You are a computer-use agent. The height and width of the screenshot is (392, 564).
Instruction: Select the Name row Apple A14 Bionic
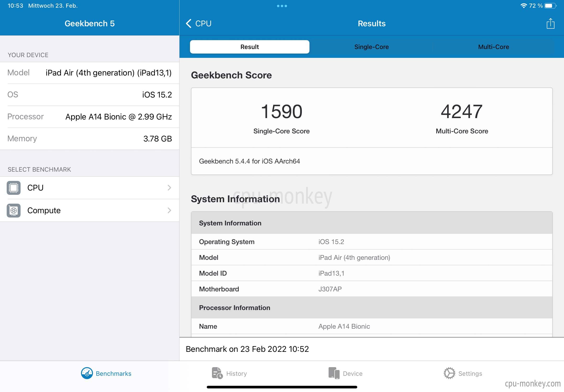[372, 326]
